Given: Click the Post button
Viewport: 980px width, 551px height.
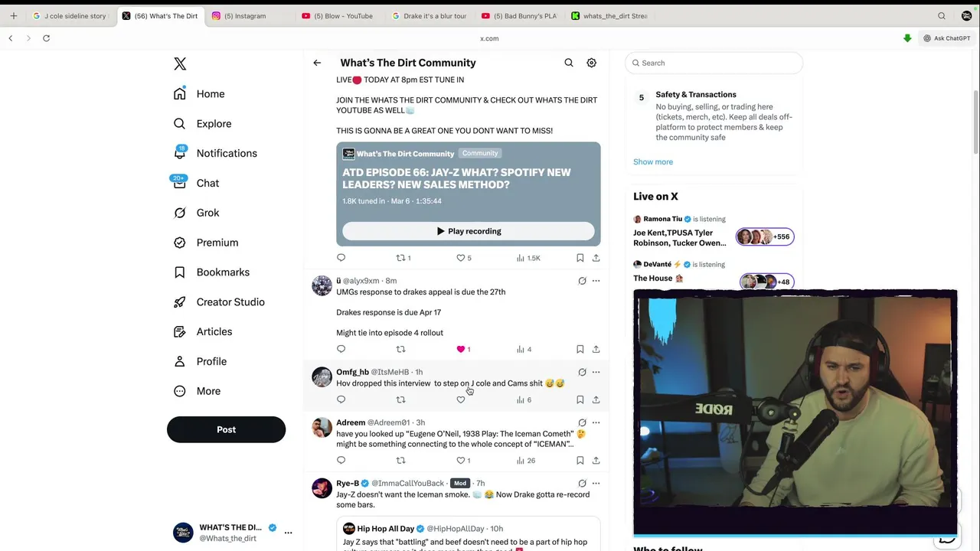Looking at the screenshot, I should point(226,429).
